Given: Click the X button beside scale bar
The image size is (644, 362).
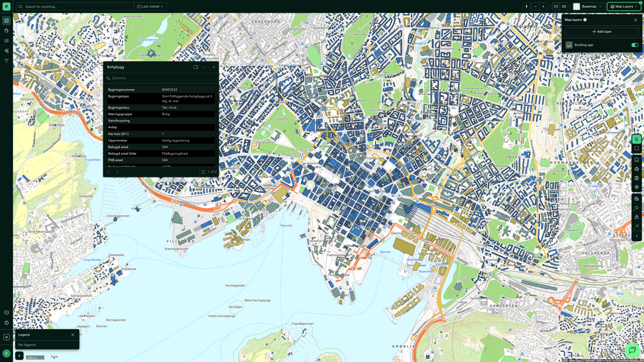Looking at the screenshot, I should [x=19, y=356].
